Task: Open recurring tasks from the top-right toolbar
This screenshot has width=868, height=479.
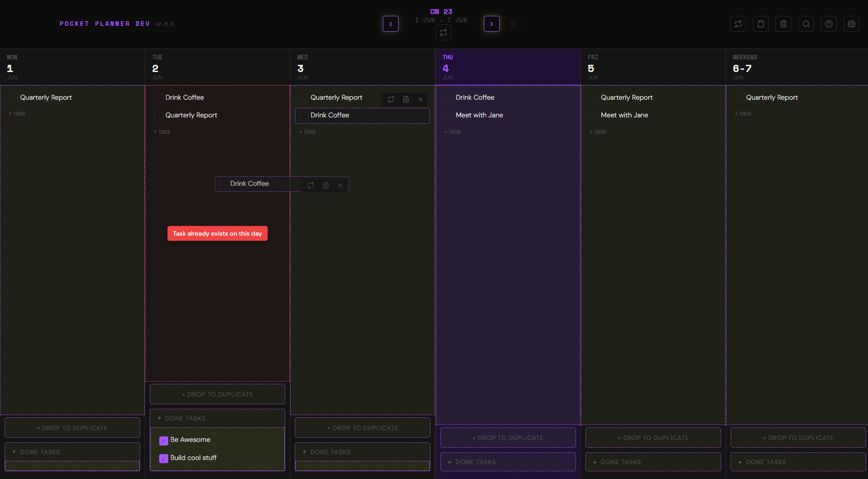Action: (738, 24)
